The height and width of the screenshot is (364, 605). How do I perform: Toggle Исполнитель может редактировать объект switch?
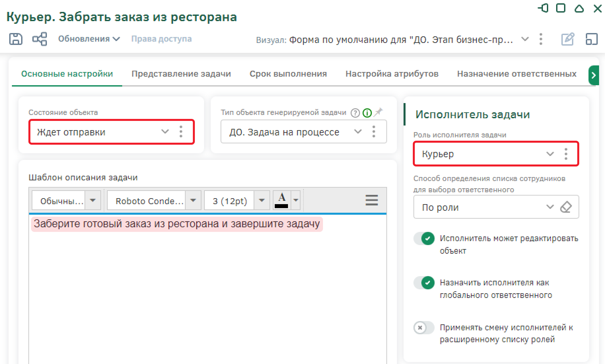424,238
